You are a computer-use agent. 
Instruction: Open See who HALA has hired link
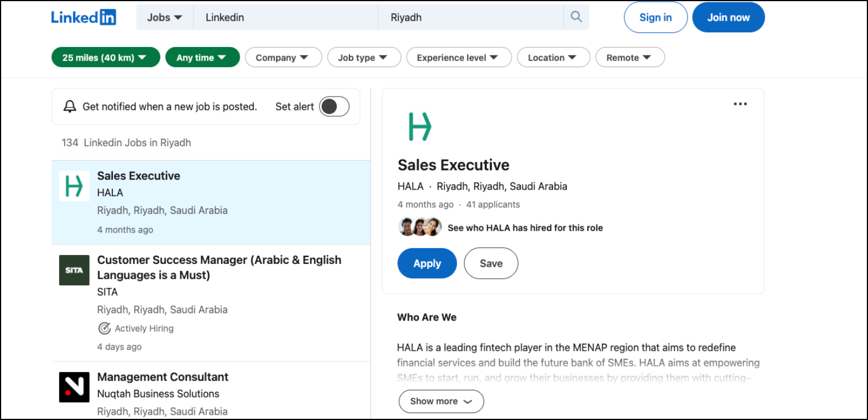point(525,228)
